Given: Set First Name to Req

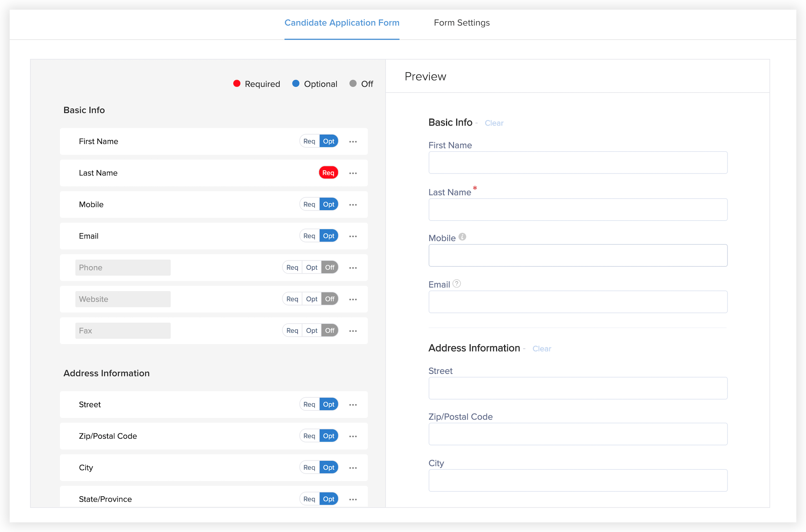Looking at the screenshot, I should [309, 141].
